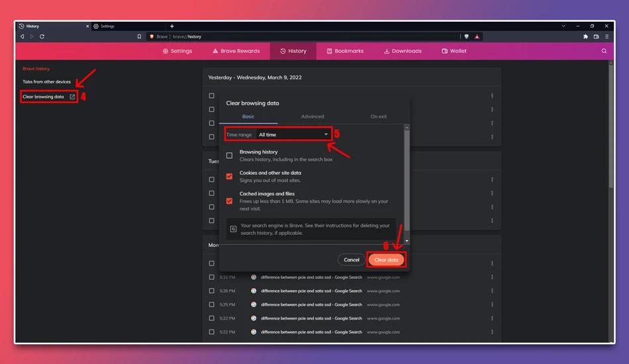Select the checkbox of the last 5:22 PM entry

coord(211,332)
